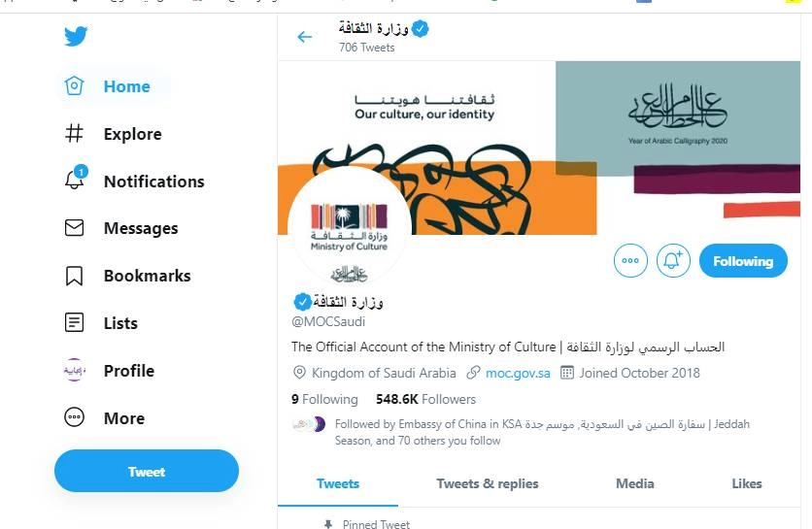Open the Explore hashtag icon

click(x=75, y=134)
